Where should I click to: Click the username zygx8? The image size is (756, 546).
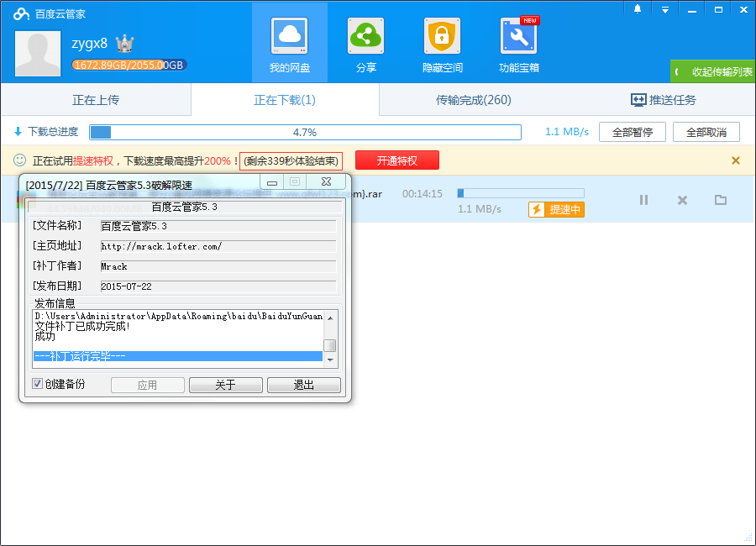click(90, 44)
